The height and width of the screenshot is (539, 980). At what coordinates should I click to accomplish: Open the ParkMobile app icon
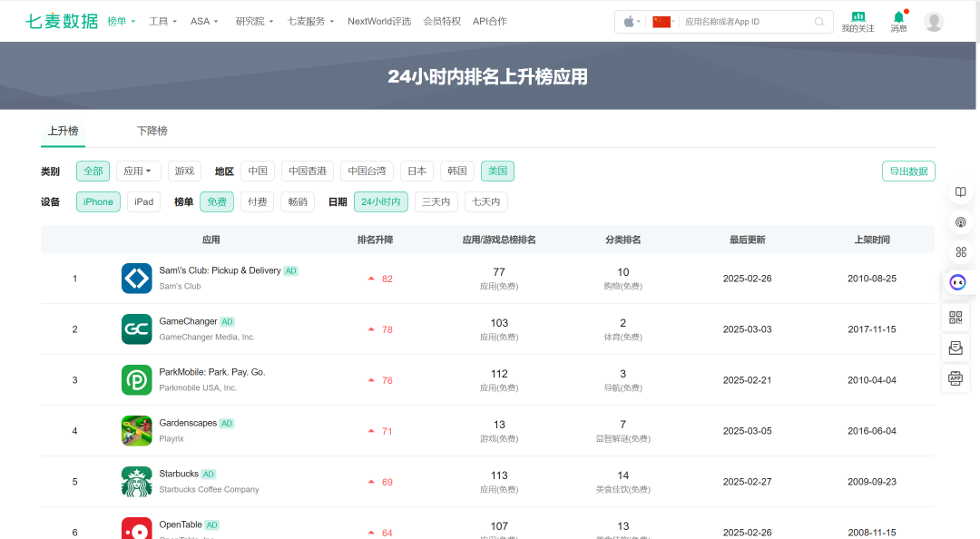137,379
